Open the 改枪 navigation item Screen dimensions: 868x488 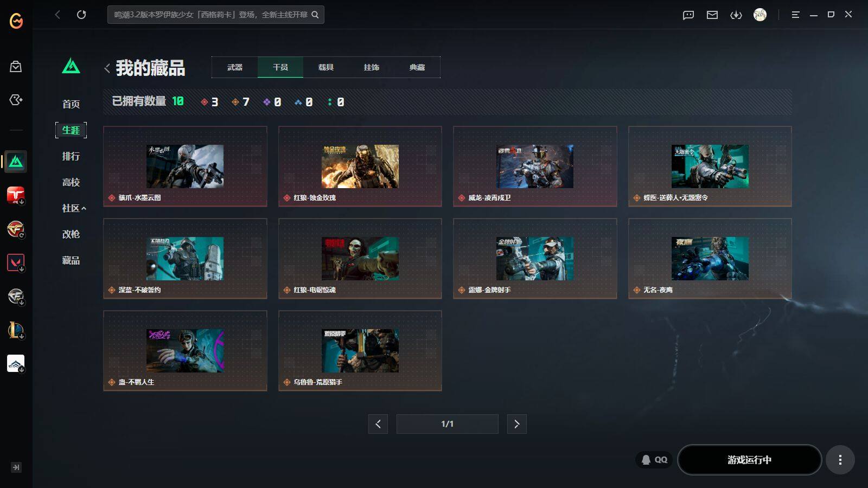(71, 234)
